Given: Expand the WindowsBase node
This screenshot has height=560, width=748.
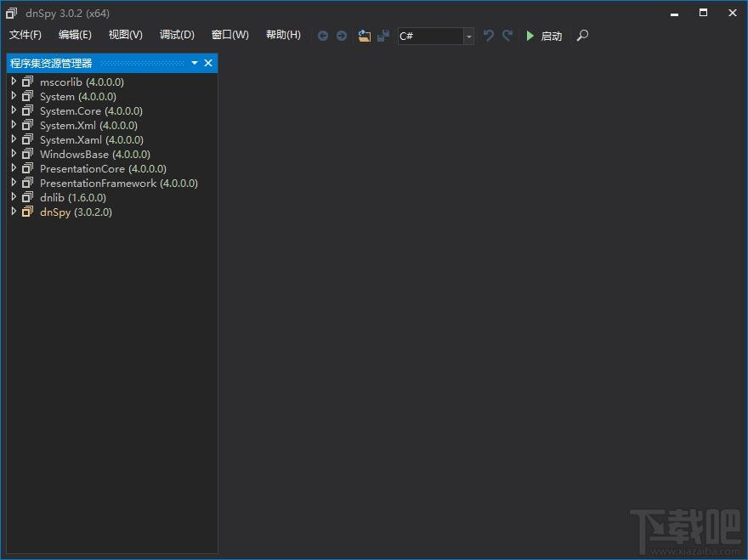Looking at the screenshot, I should [14, 153].
